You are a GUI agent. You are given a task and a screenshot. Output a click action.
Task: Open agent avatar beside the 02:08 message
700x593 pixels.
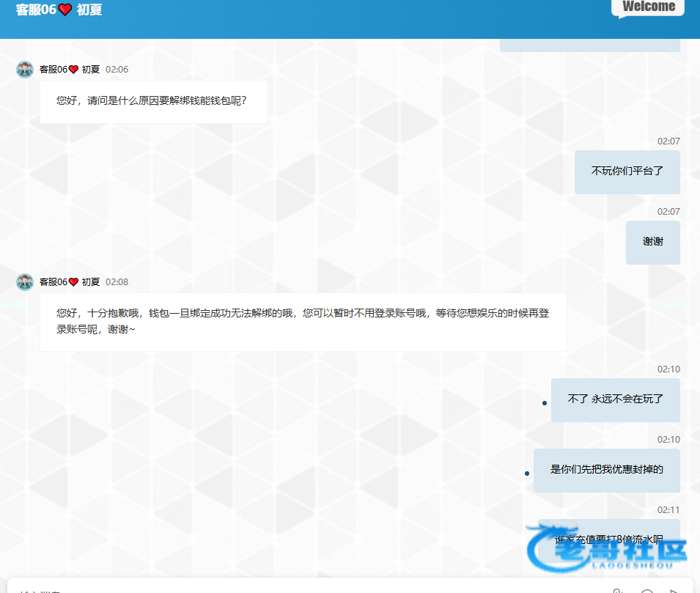pyautogui.click(x=25, y=282)
